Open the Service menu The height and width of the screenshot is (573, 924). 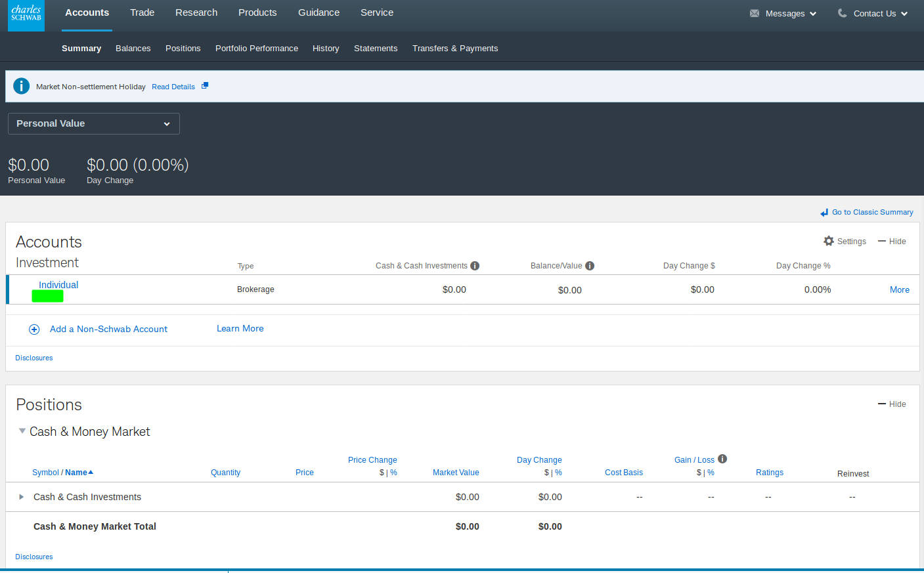click(x=377, y=12)
